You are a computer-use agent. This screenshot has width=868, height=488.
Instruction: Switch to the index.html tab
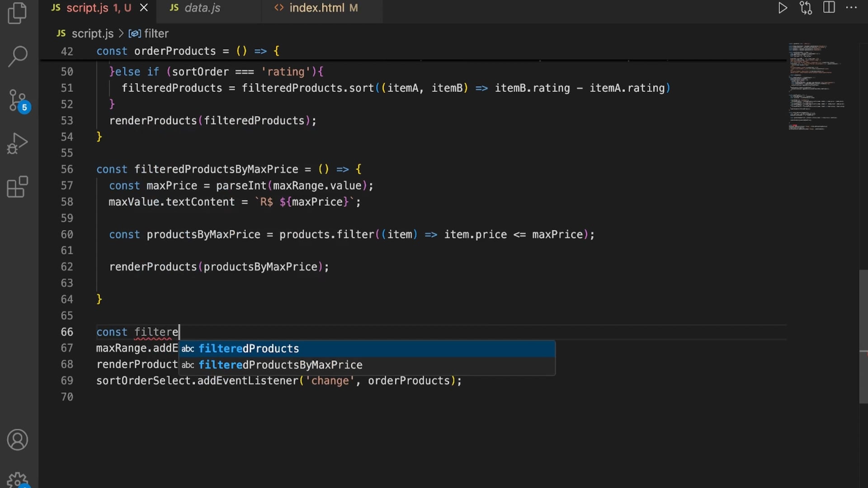coord(316,8)
